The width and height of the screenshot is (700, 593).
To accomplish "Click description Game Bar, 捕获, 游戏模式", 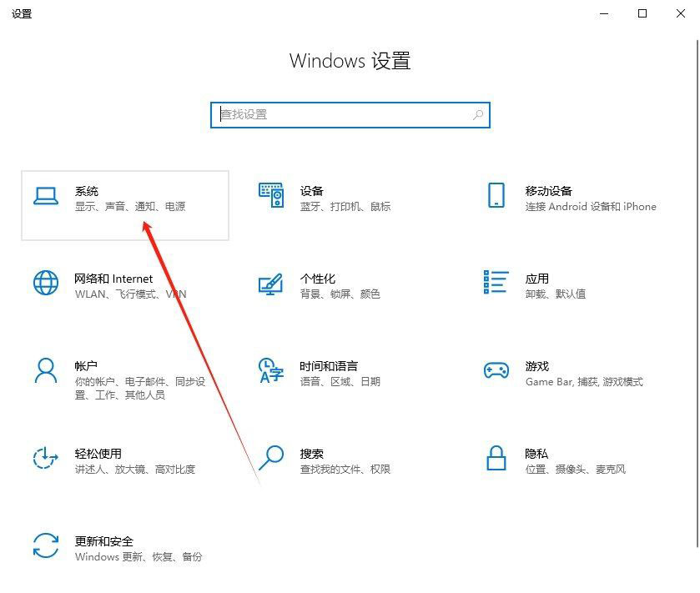I will click(584, 381).
